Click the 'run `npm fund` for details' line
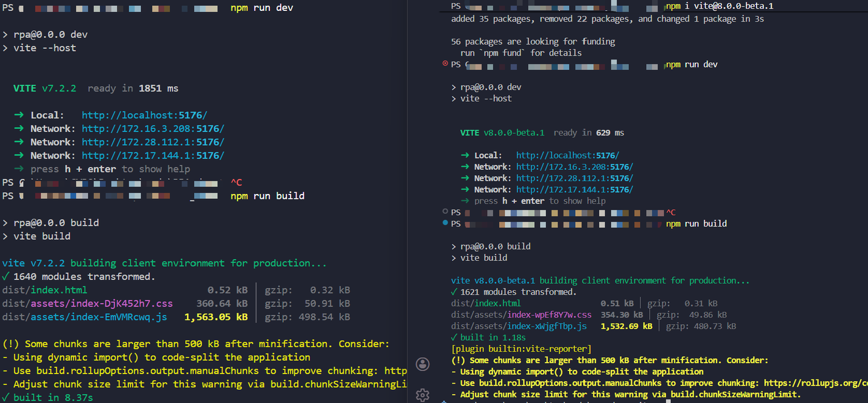The height and width of the screenshot is (403, 868). (x=521, y=53)
